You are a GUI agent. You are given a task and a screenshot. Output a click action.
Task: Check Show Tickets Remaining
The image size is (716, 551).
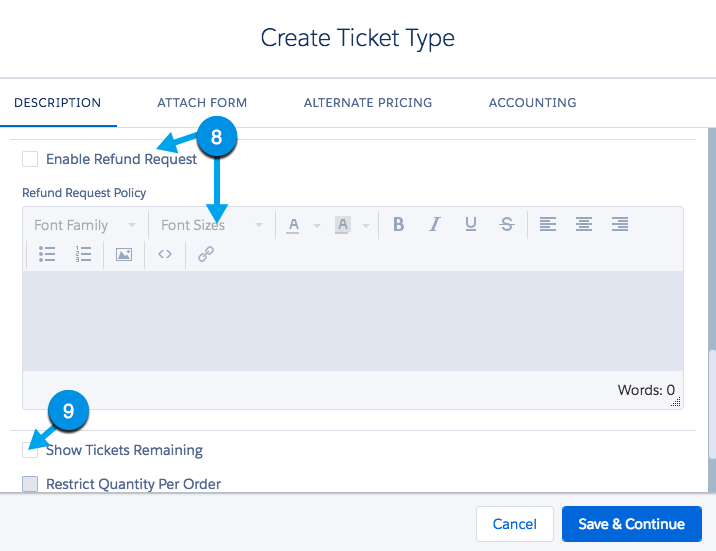[30, 450]
